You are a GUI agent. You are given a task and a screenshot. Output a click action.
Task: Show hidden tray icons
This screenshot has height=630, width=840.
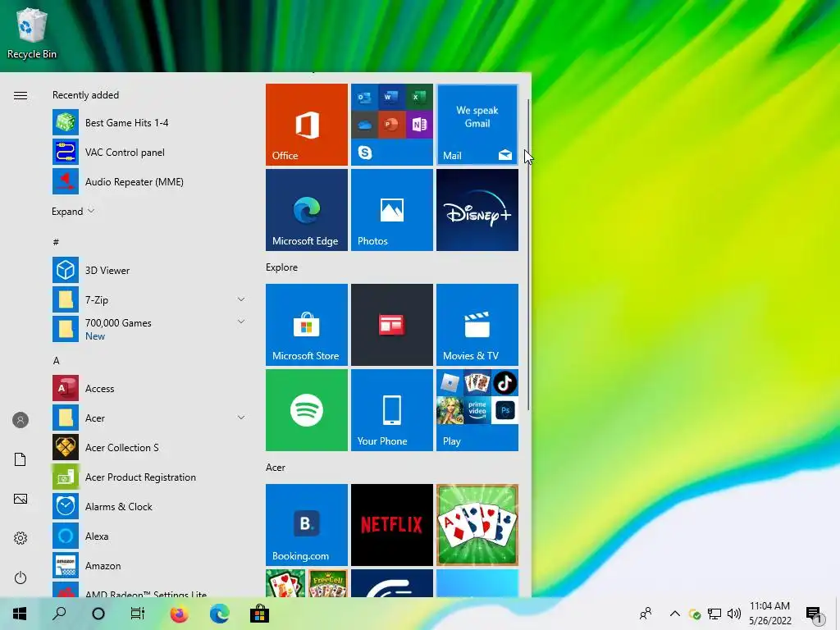click(675, 614)
